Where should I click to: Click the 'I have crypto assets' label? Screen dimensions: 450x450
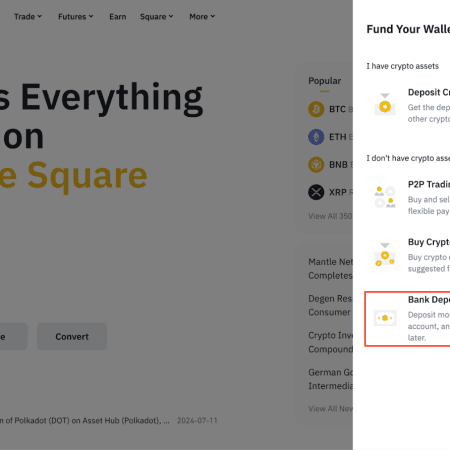point(403,66)
